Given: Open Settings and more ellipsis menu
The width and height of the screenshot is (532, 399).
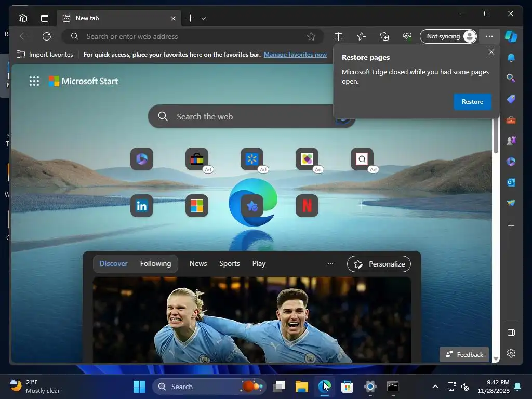Looking at the screenshot, I should pyautogui.click(x=489, y=36).
